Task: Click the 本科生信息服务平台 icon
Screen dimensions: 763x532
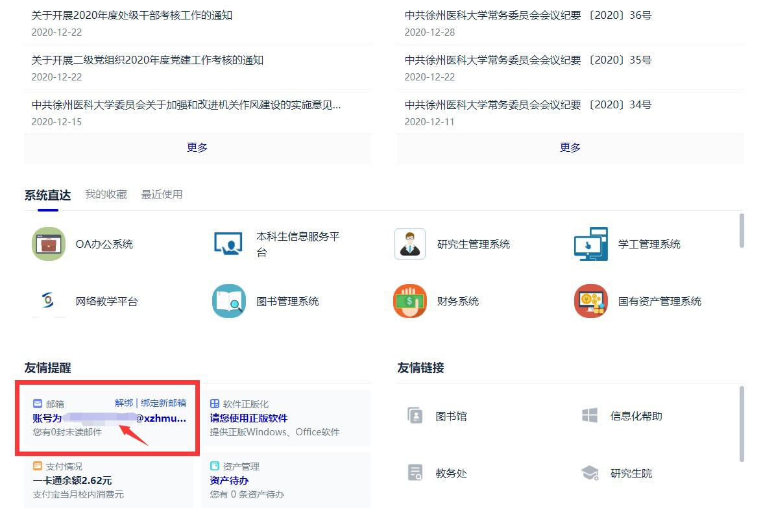Action: (x=228, y=244)
